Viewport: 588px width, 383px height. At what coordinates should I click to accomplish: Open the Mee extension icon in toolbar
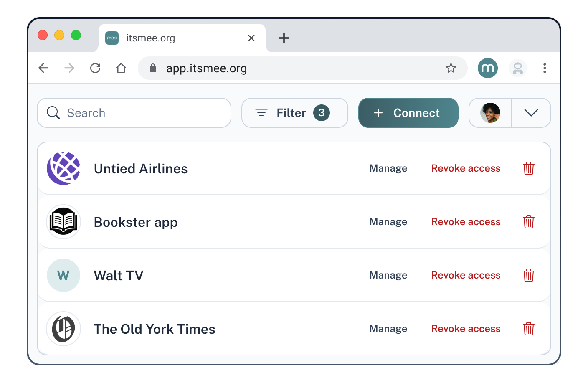tap(488, 68)
